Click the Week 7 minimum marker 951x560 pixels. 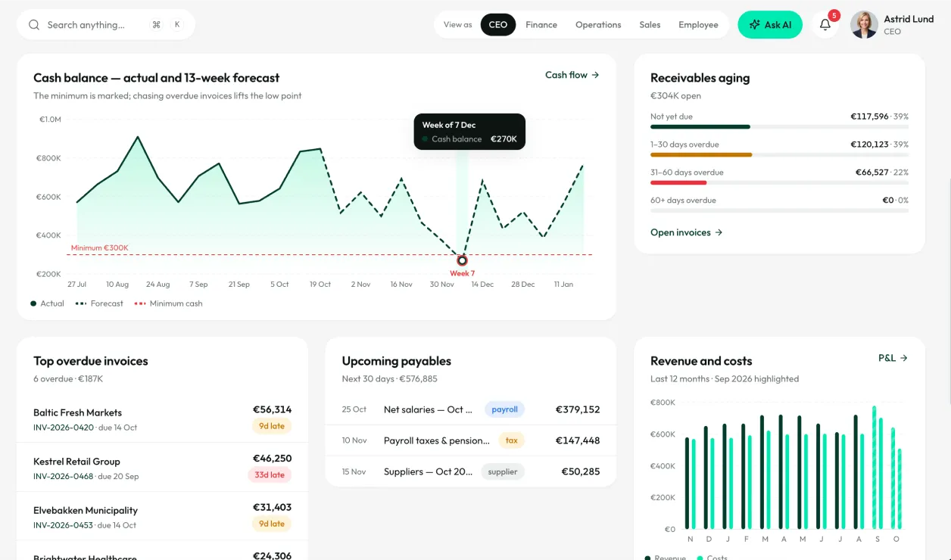pyautogui.click(x=462, y=260)
